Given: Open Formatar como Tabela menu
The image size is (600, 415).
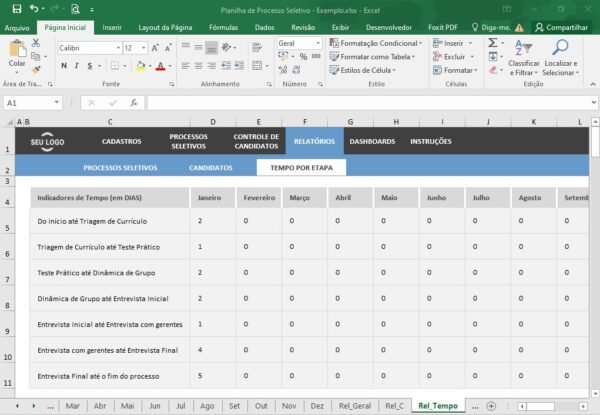Looking at the screenshot, I should coord(372,57).
